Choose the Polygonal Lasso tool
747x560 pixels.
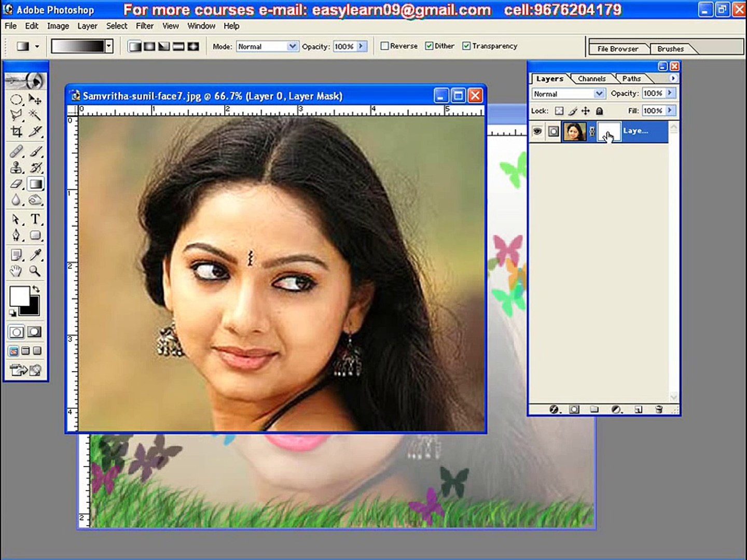pyautogui.click(x=17, y=115)
